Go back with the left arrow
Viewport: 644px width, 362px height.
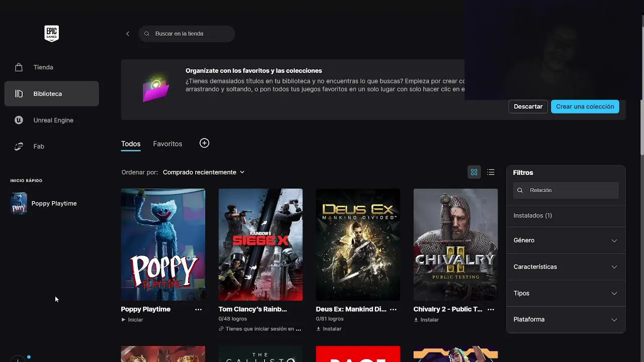coord(128,34)
